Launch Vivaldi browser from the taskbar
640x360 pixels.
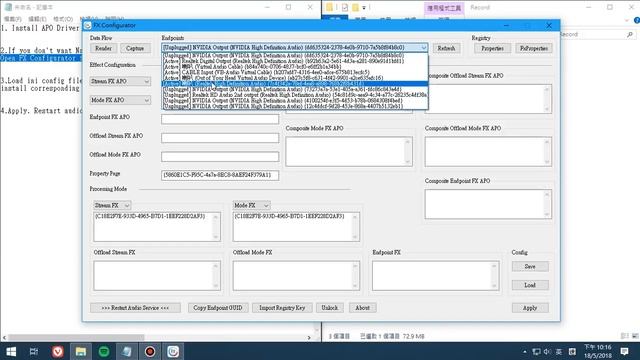tap(58, 351)
